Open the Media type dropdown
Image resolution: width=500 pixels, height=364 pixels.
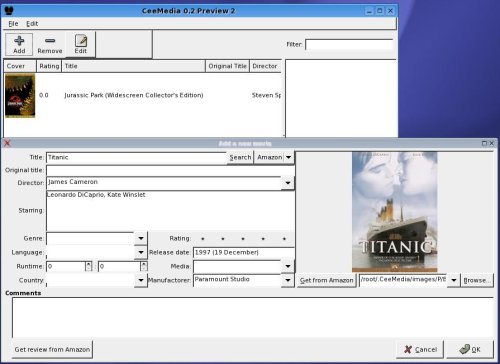pos(288,266)
